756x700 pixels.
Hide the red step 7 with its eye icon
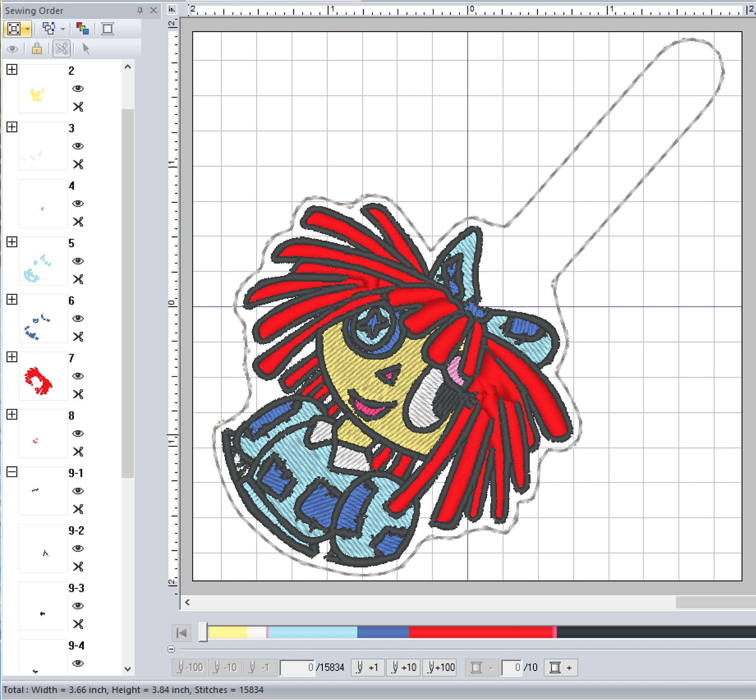(78, 376)
